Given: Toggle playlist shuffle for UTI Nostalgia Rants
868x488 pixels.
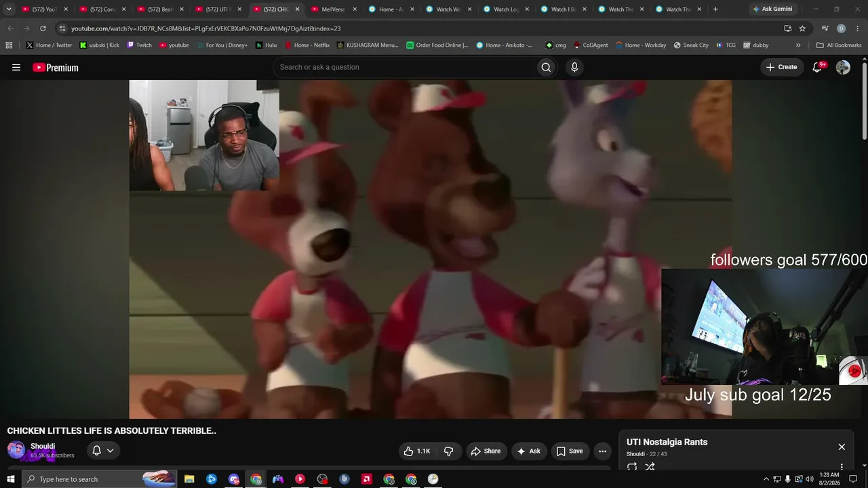Looking at the screenshot, I should tap(650, 467).
